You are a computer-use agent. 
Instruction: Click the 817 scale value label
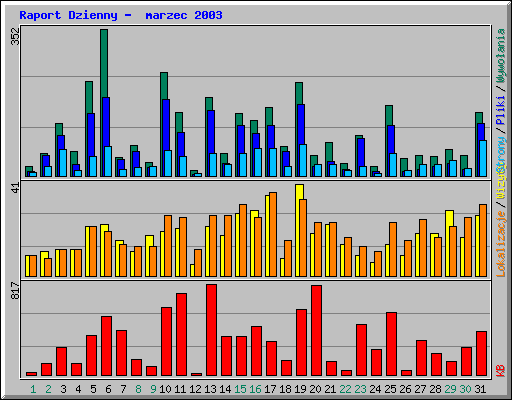click(16, 290)
